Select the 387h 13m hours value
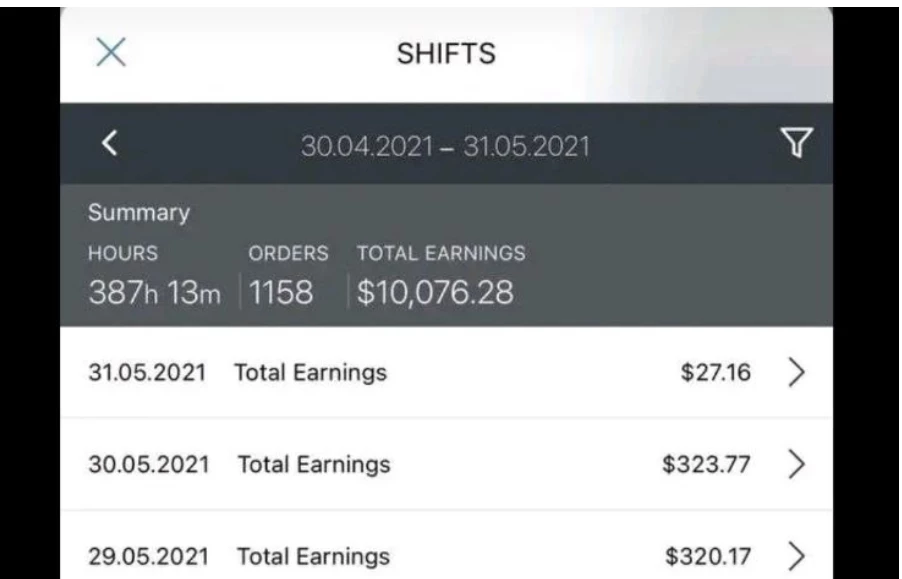902x579 pixels. pos(154,292)
